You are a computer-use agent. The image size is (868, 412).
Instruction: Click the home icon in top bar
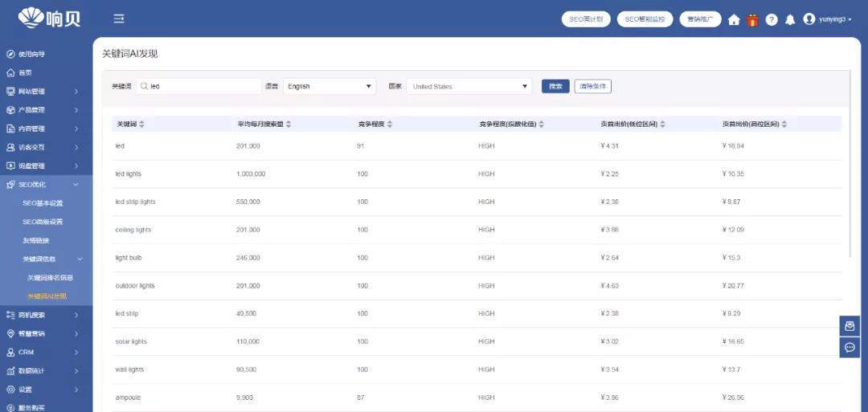click(734, 19)
